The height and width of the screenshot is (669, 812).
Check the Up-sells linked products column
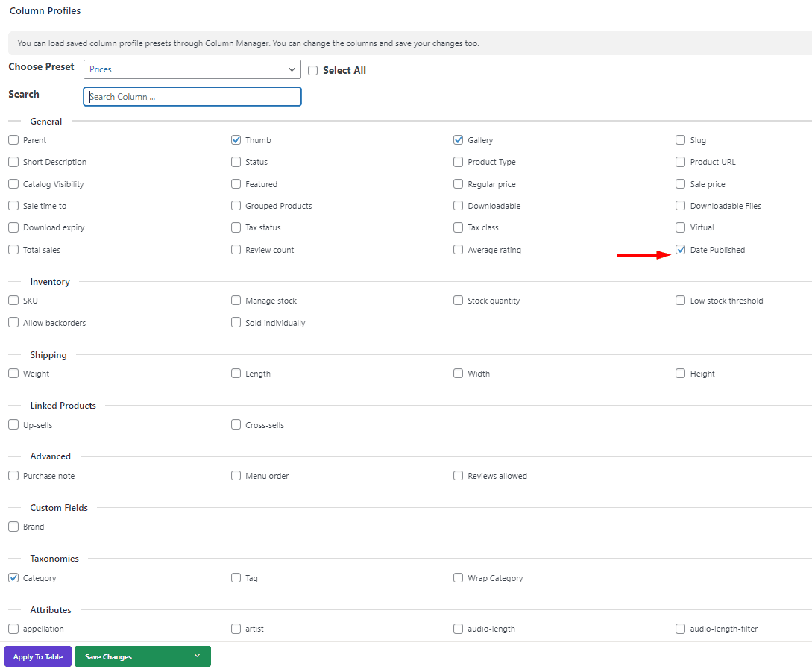click(13, 424)
